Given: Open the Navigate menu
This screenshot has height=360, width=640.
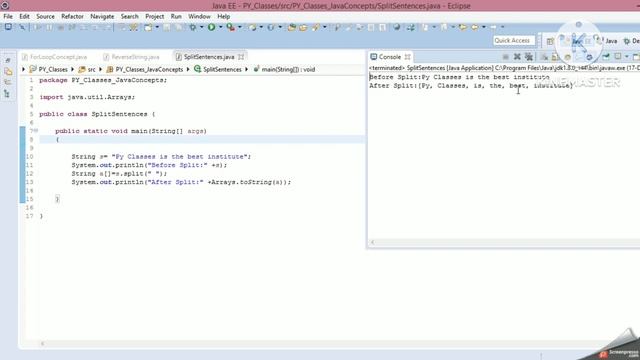Looking at the screenshot, I should click(x=102, y=16).
